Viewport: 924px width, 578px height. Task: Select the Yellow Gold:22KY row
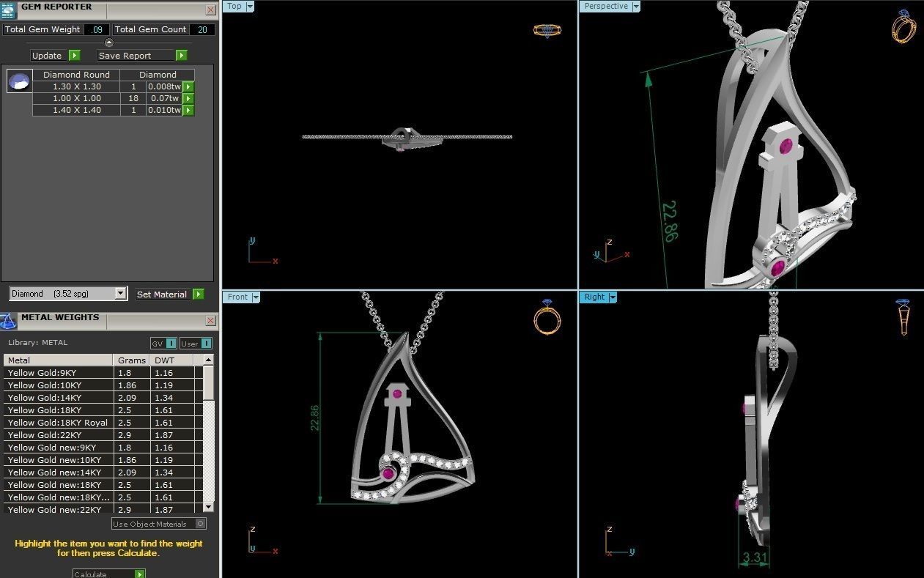coord(103,435)
